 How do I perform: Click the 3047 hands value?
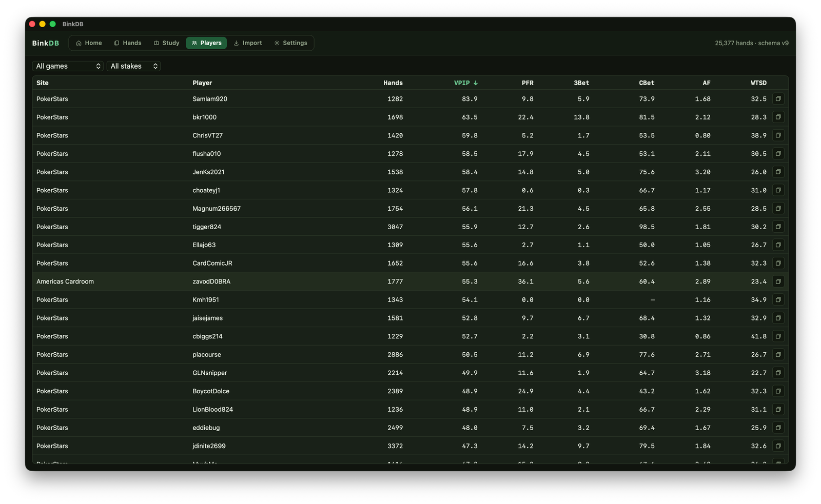pyautogui.click(x=395, y=227)
